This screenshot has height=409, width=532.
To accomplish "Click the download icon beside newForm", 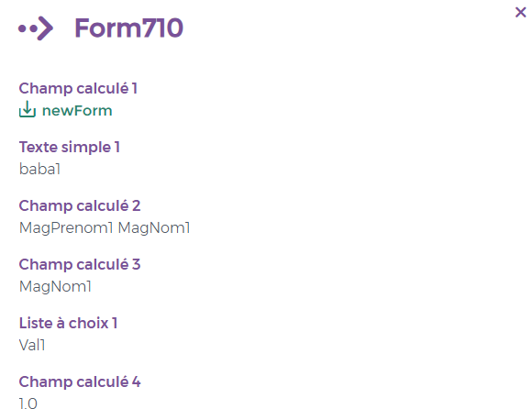I will [28, 109].
